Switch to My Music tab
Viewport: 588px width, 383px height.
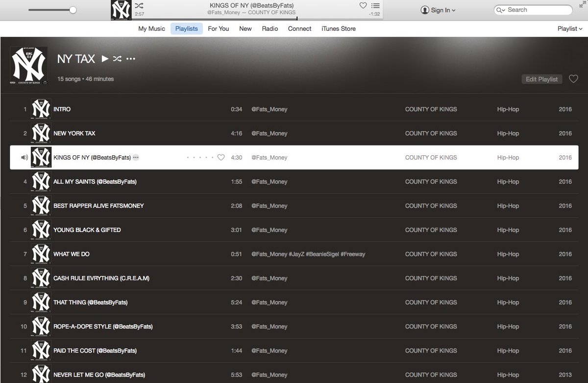pos(151,28)
